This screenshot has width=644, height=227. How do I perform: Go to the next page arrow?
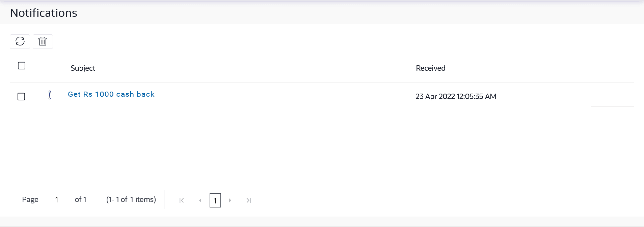(230, 200)
